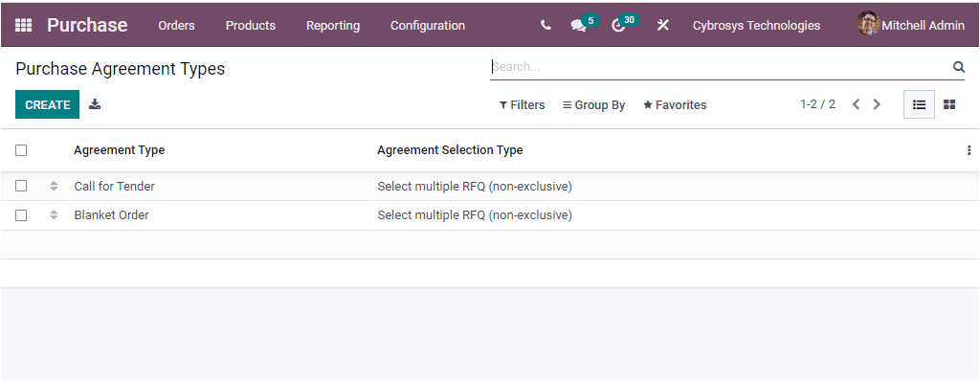980x381 pixels.
Task: Switch to list view
Action: 919,104
